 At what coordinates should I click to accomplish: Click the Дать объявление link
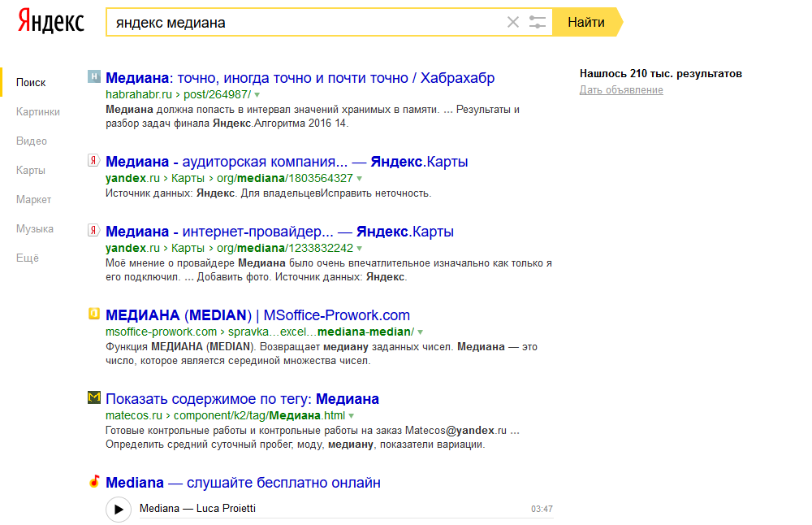[621, 89]
